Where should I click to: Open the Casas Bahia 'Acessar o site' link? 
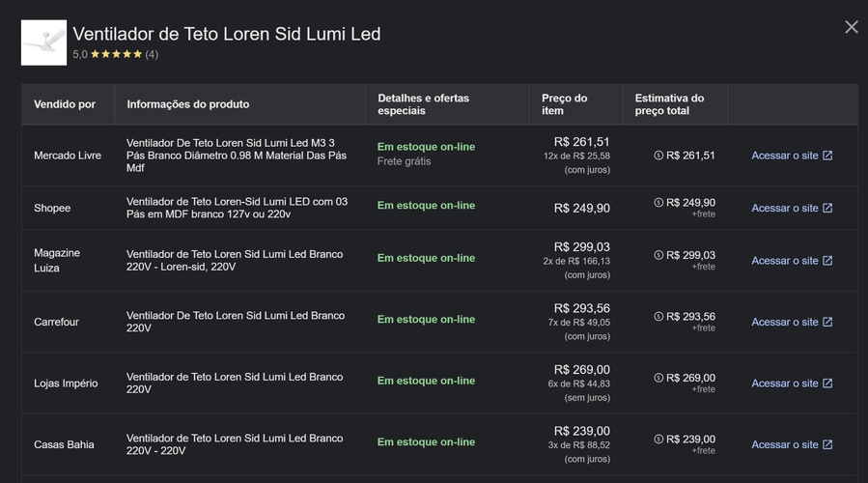792,445
